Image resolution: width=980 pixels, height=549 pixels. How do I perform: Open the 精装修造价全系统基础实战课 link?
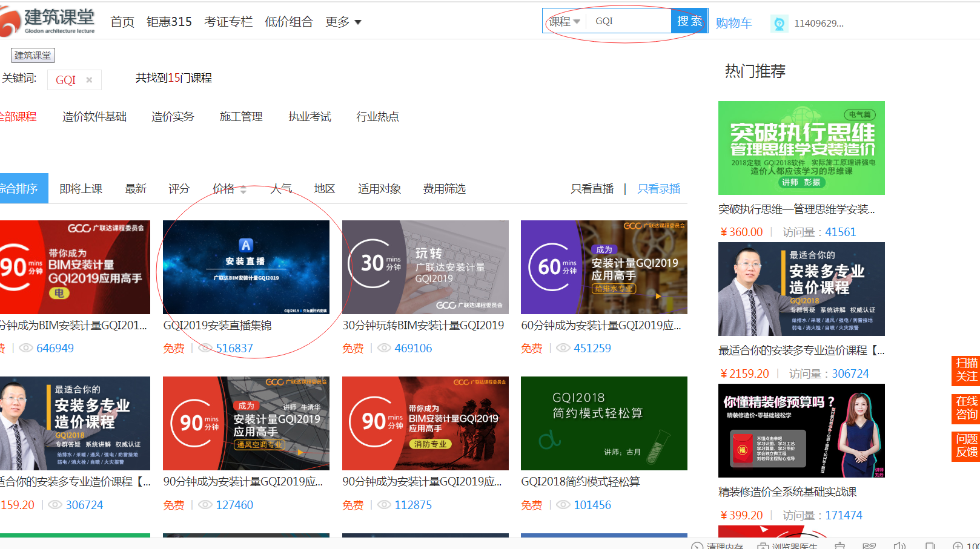(x=787, y=491)
